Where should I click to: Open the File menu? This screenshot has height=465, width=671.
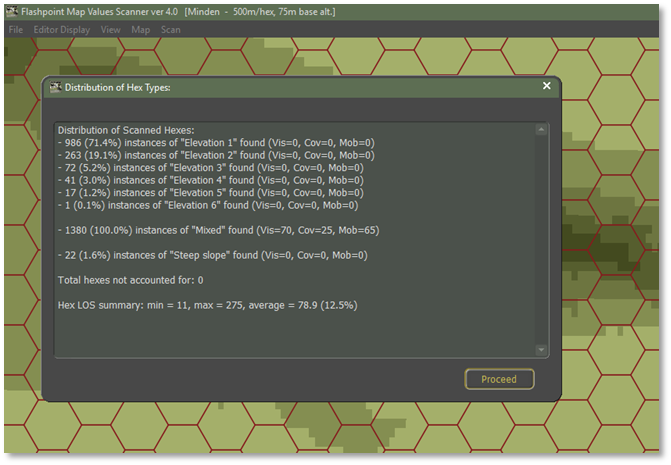pyautogui.click(x=16, y=30)
